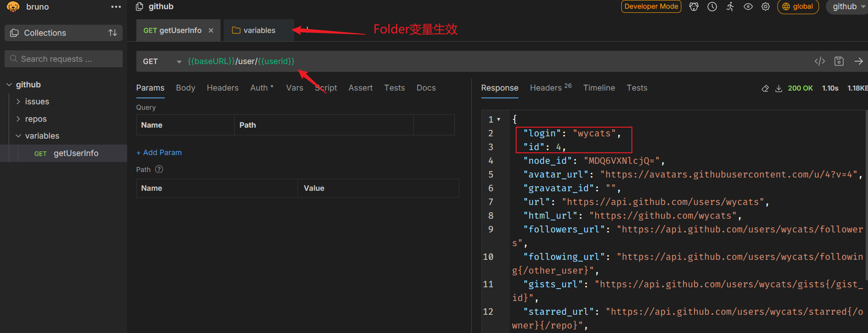The height and width of the screenshot is (333, 868).
Task: Click the "avatar_url" response line
Action: pos(693,174)
